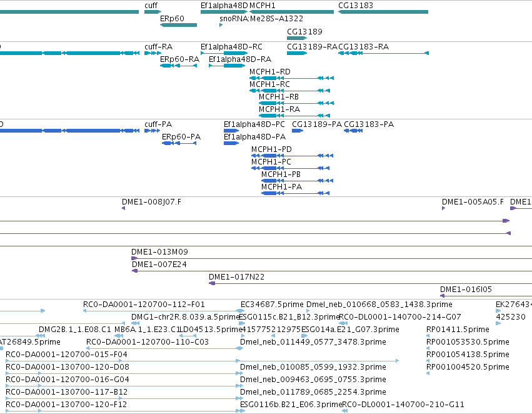Click the RC0-DL0001-140700-210-G11 label
This screenshot has width=532, height=414.
403,405
